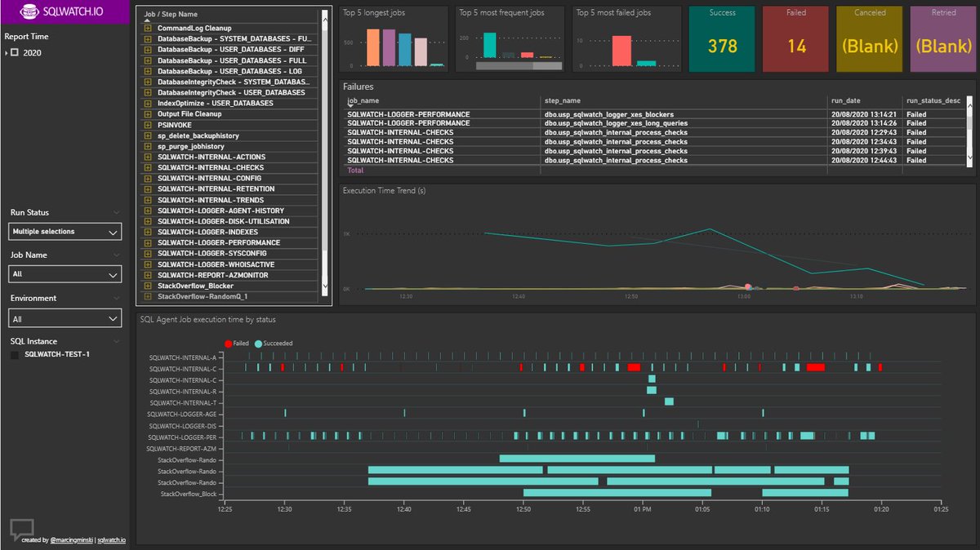Select the Canceled (Blank) card
The width and height of the screenshot is (980, 550).
pyautogui.click(x=870, y=39)
